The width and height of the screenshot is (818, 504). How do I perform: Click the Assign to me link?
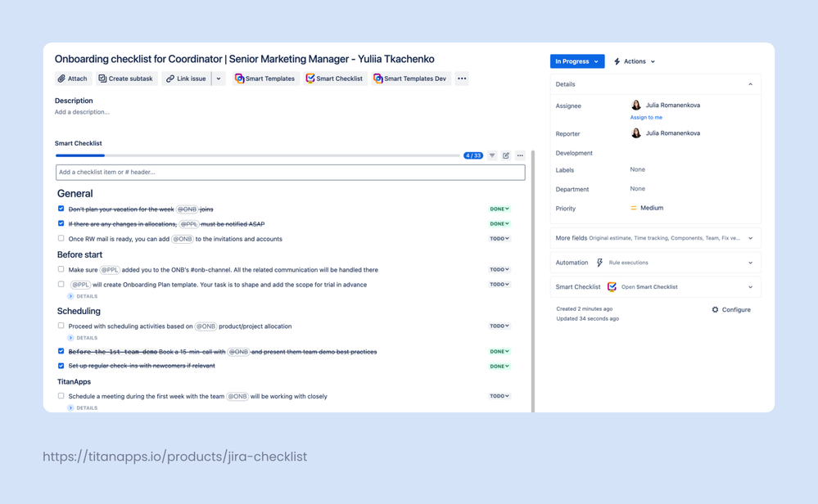coord(646,117)
